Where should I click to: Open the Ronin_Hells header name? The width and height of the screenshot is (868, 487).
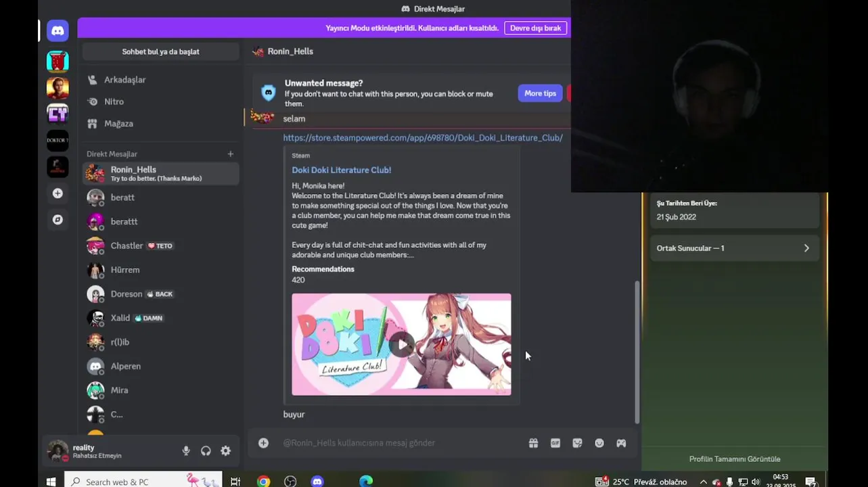click(290, 51)
